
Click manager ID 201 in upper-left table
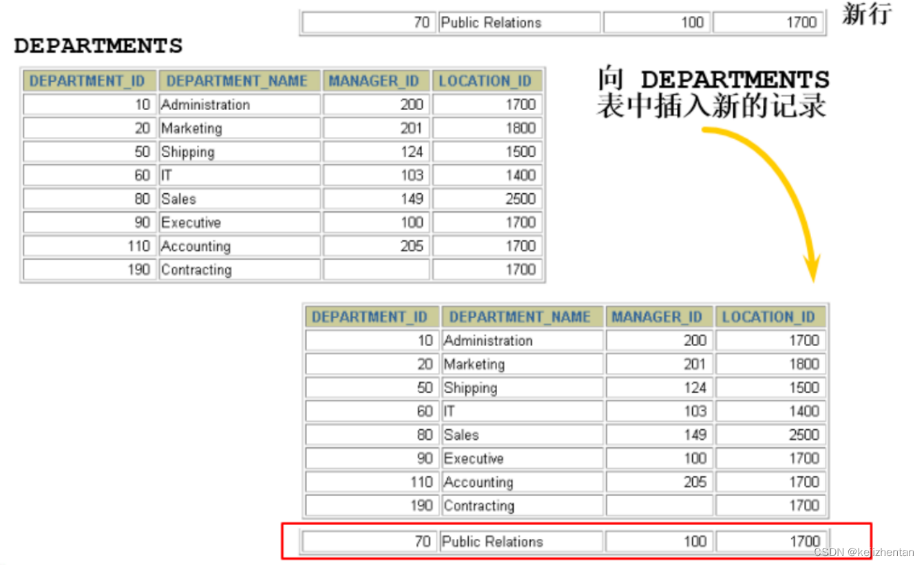412,128
